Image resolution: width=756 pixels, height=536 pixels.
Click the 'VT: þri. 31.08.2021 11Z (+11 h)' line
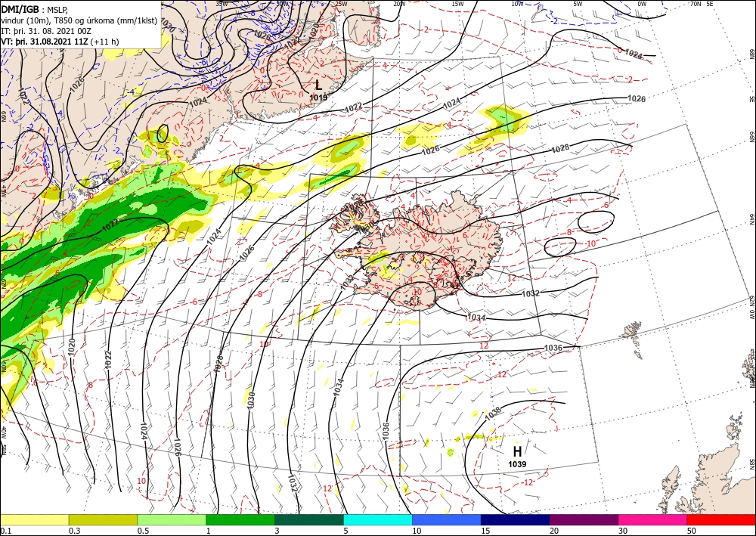(60, 42)
